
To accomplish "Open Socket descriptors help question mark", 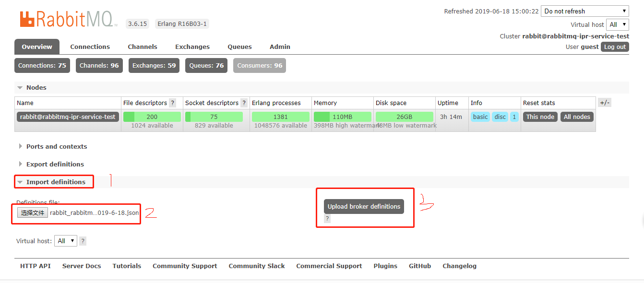I will [244, 103].
